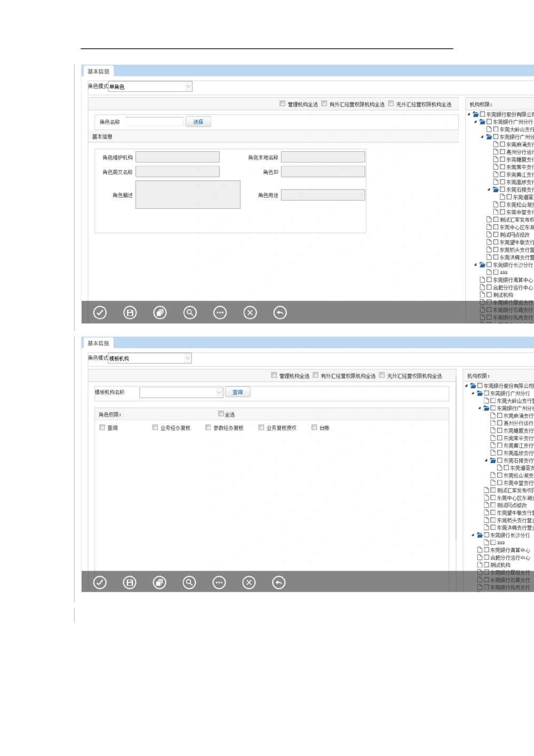This screenshot has width=534, height=756.
Task: Click the floppy-disk save icon in 单角色 panel
Action: coord(130,313)
